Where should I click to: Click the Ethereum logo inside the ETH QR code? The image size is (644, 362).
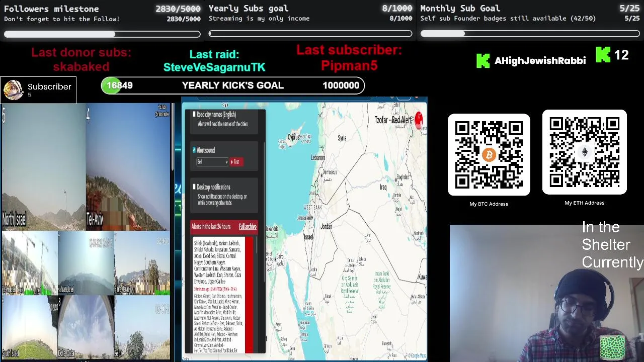(x=584, y=153)
